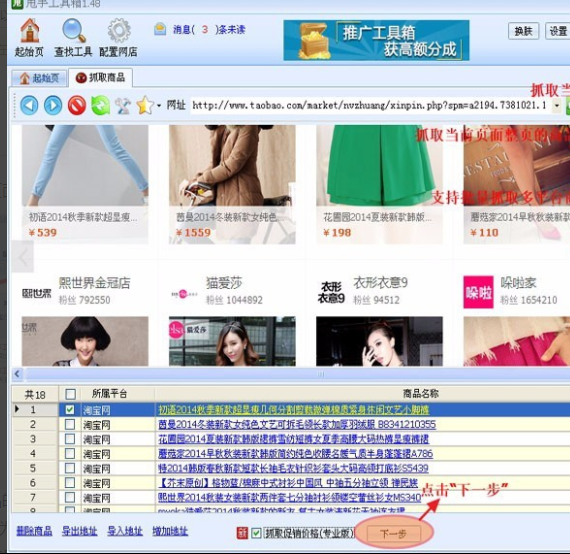Click the horizontal scrollbar thumb of web view
Screen dimensions: 570x554
click(320, 374)
